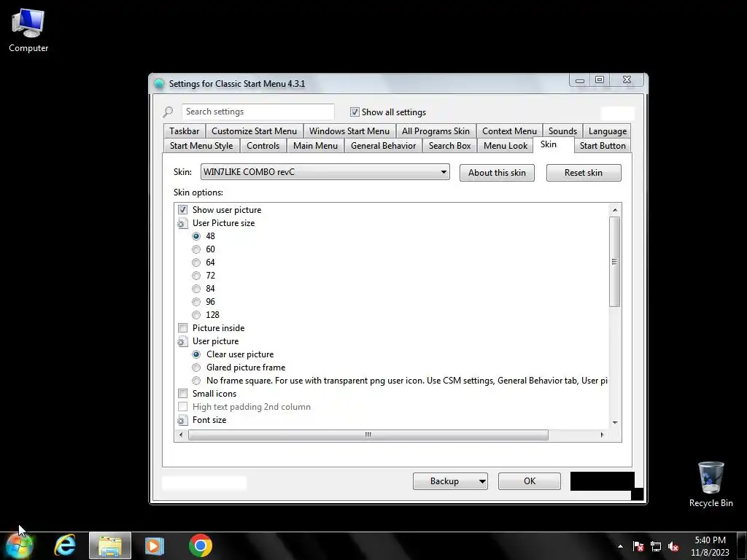Select Clear user picture option

(196, 354)
